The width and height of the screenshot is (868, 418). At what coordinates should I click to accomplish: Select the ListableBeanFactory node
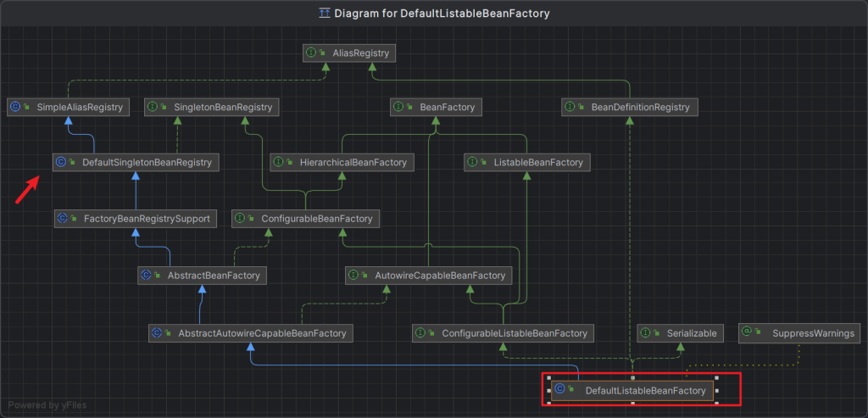coord(526,162)
